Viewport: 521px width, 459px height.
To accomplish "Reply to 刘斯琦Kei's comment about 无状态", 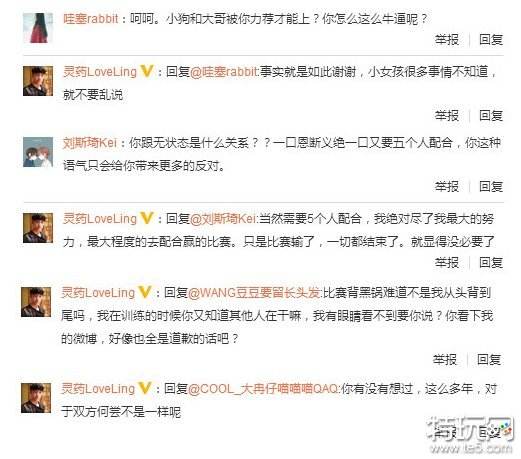I will [x=491, y=186].
